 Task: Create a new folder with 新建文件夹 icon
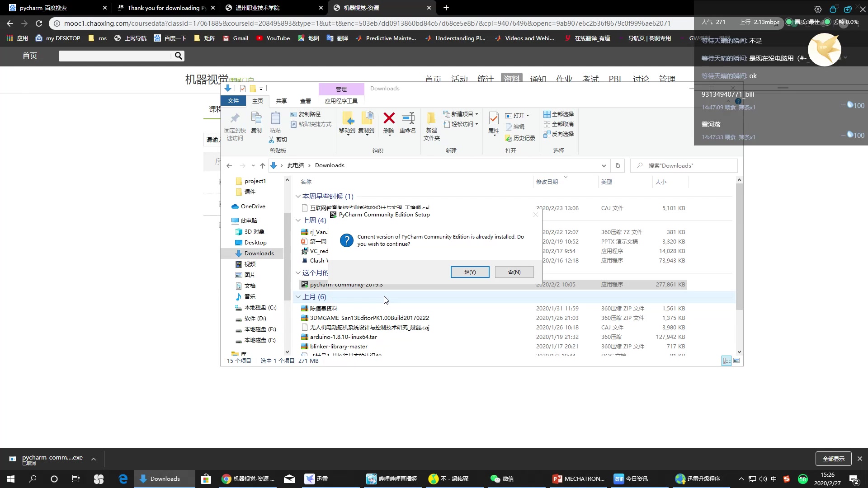(432, 126)
